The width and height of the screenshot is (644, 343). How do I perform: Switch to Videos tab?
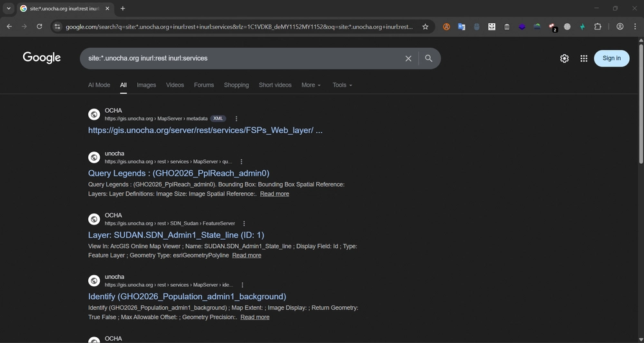pyautogui.click(x=175, y=84)
